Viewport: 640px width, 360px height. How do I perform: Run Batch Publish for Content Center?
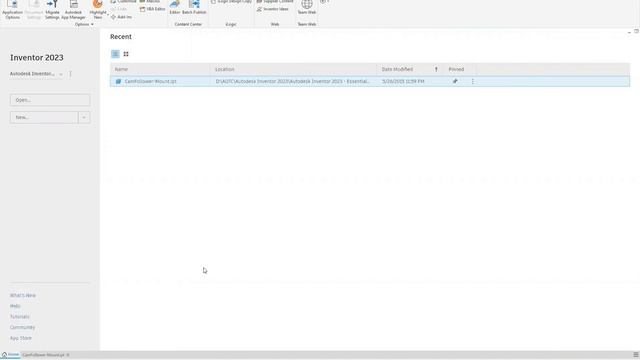click(x=194, y=8)
